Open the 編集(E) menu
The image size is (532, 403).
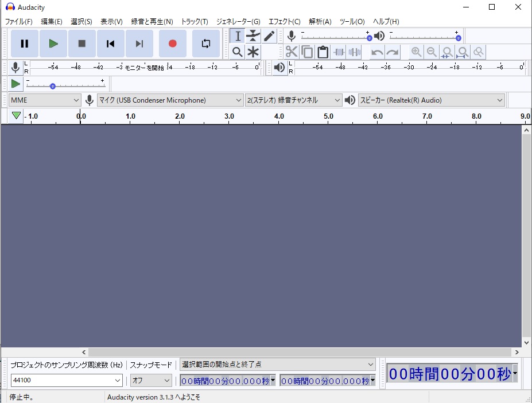[52, 22]
